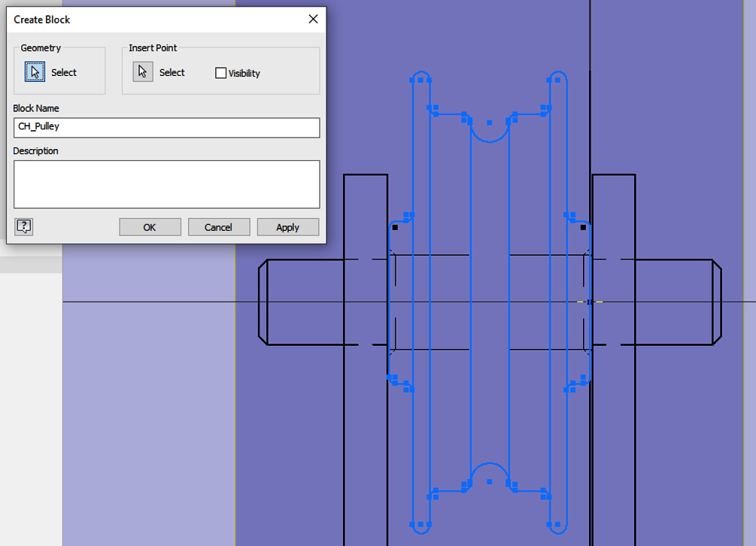The height and width of the screenshot is (546, 756).
Task: Click into the Description text box
Action: tap(167, 184)
